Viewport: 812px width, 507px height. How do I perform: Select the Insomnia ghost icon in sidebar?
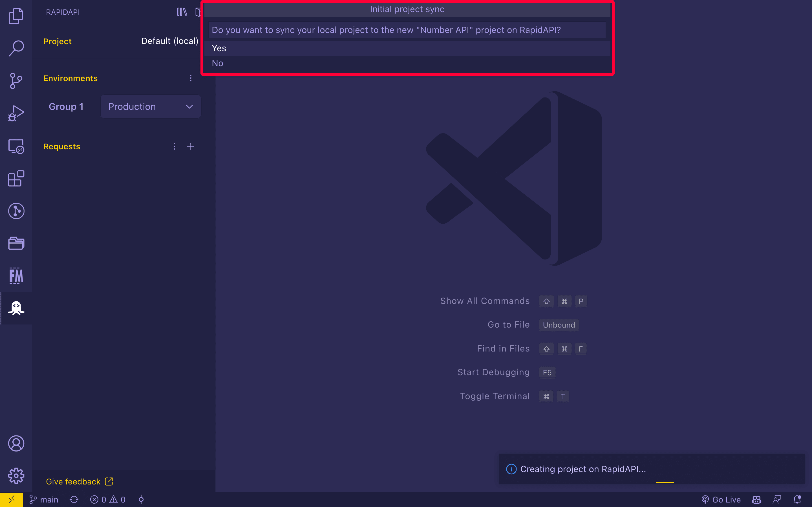[x=16, y=308]
